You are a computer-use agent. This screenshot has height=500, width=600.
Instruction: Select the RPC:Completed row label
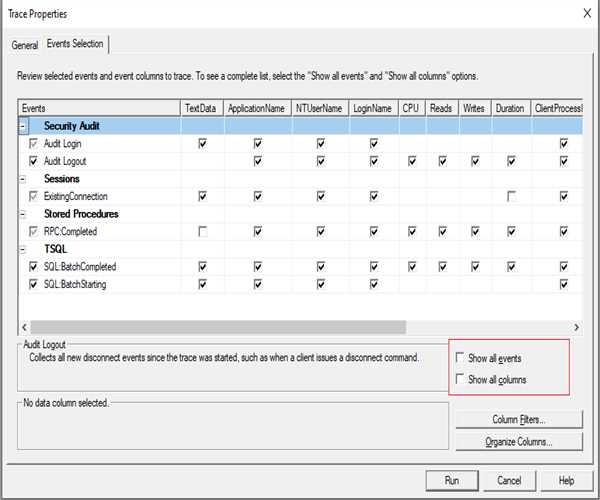[x=70, y=231]
